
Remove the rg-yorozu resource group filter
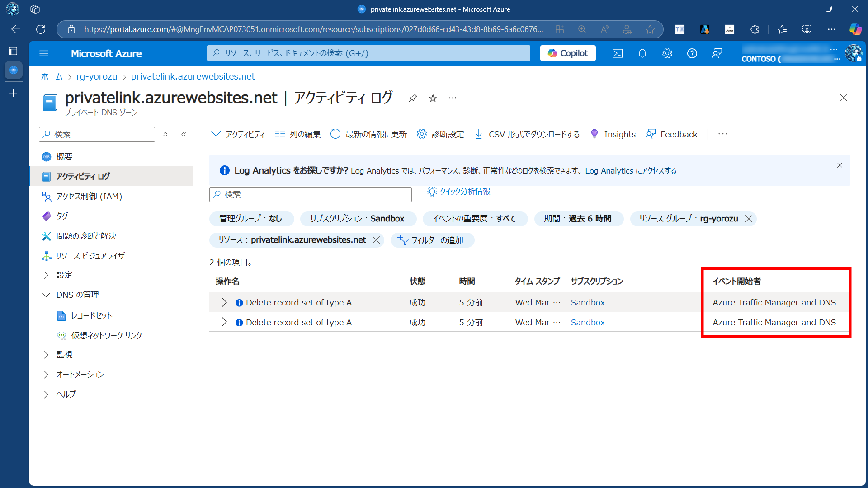tap(749, 219)
